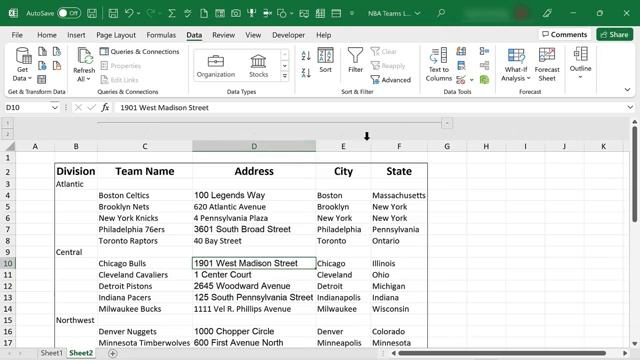Choose the Organization data type
Screen dimensions: 640x360
216,65
